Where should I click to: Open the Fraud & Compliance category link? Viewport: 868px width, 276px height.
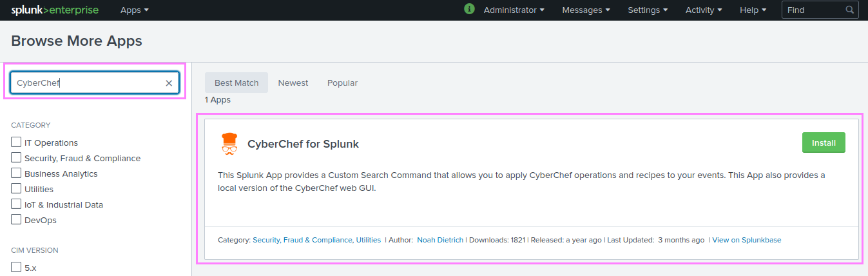(318, 240)
